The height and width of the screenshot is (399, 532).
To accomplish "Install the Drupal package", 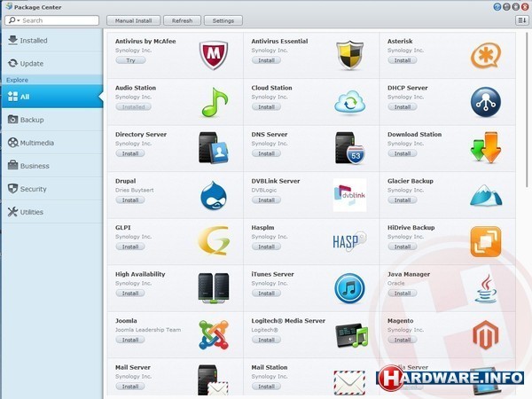I will click(130, 200).
